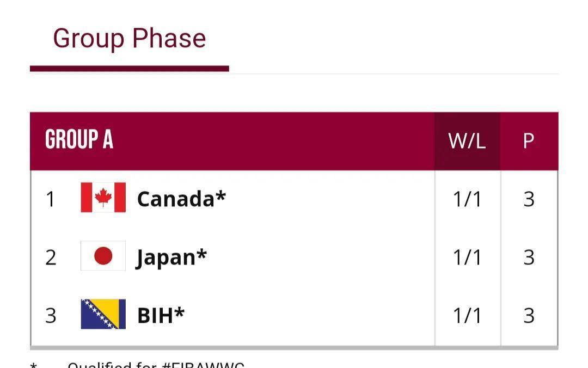Click rank number 1 in Group A
Viewport: 588px width, 368px height.
[51, 200]
